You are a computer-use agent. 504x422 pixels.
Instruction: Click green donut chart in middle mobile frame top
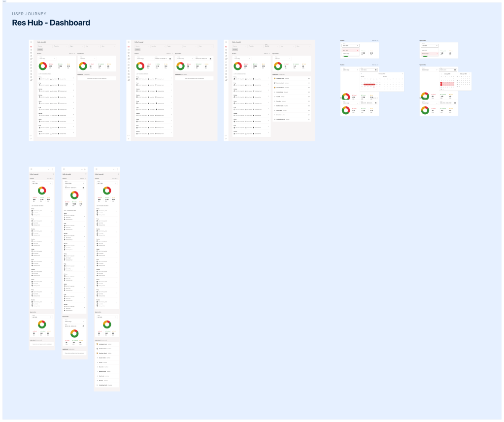[74, 195]
